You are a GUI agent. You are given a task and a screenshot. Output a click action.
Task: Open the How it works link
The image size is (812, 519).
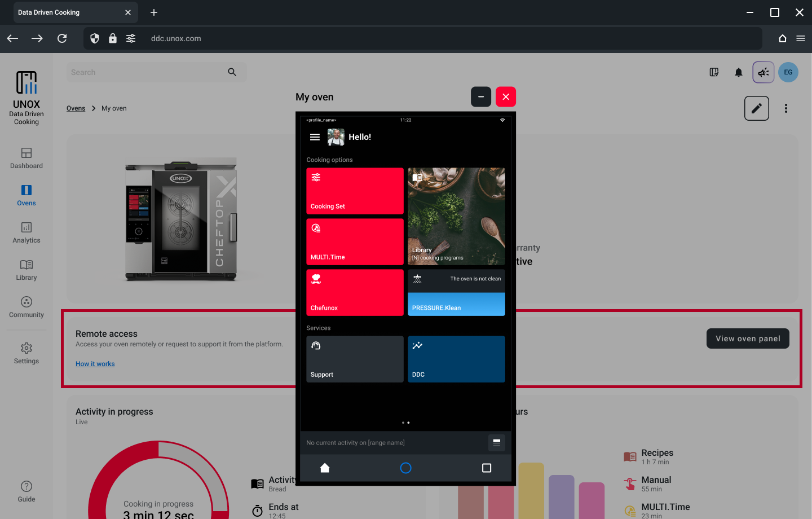[x=95, y=364]
